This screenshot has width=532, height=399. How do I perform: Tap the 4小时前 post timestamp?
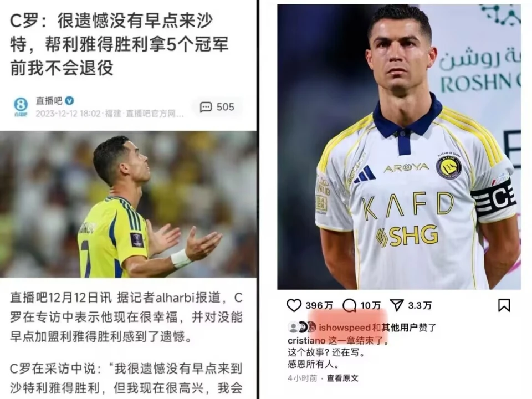tap(303, 378)
